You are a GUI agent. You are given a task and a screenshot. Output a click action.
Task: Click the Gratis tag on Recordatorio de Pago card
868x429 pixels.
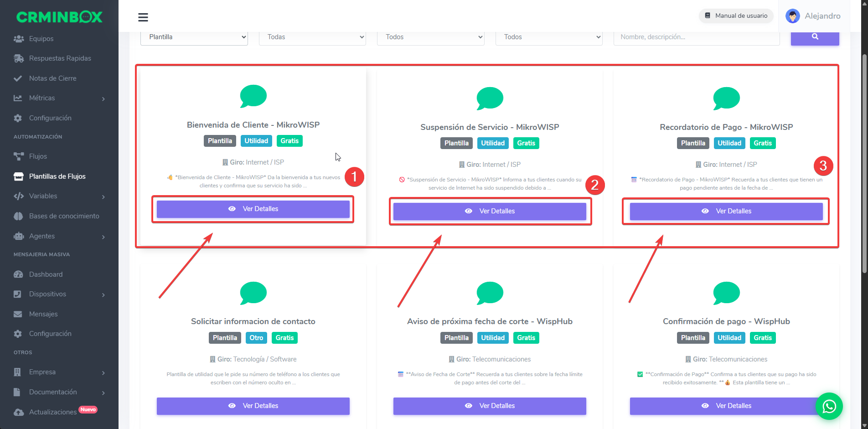[763, 143]
